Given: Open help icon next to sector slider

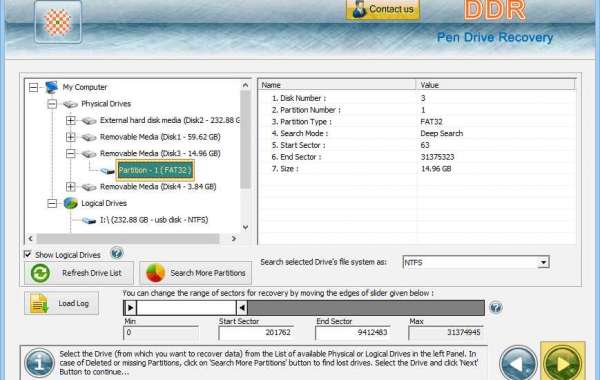Looking at the screenshot, I should click(x=496, y=307).
